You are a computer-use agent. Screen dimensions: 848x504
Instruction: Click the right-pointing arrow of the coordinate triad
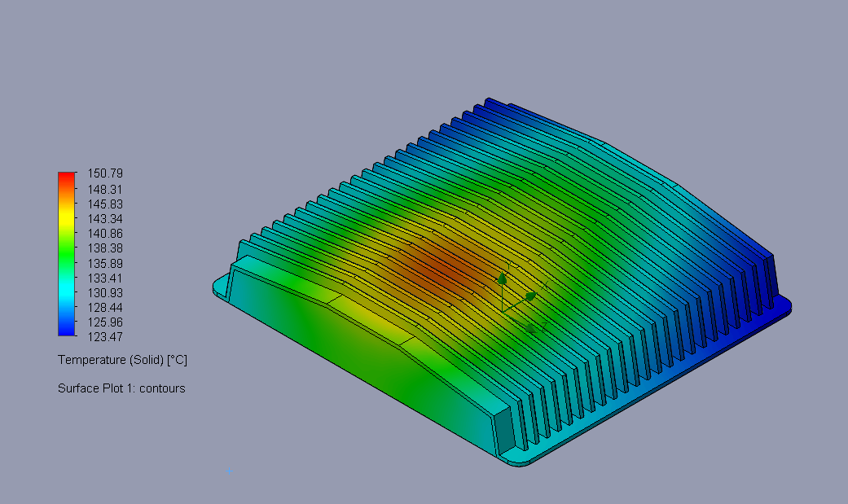point(530,297)
